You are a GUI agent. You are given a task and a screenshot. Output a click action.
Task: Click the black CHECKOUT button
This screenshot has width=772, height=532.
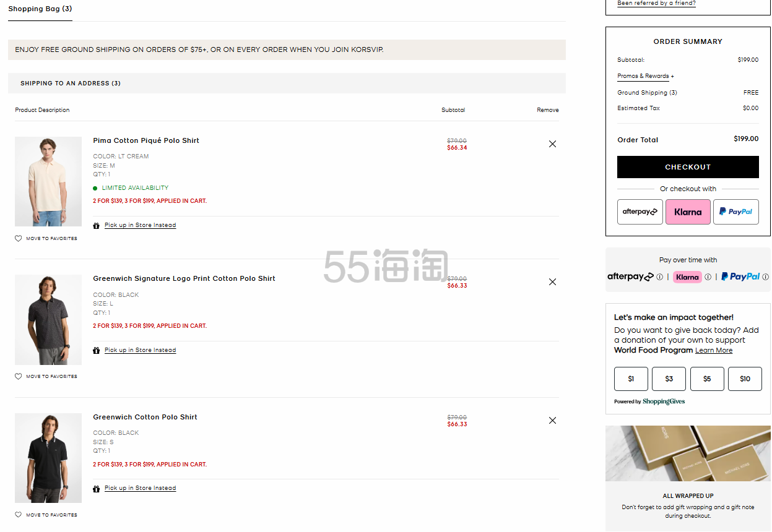point(688,167)
